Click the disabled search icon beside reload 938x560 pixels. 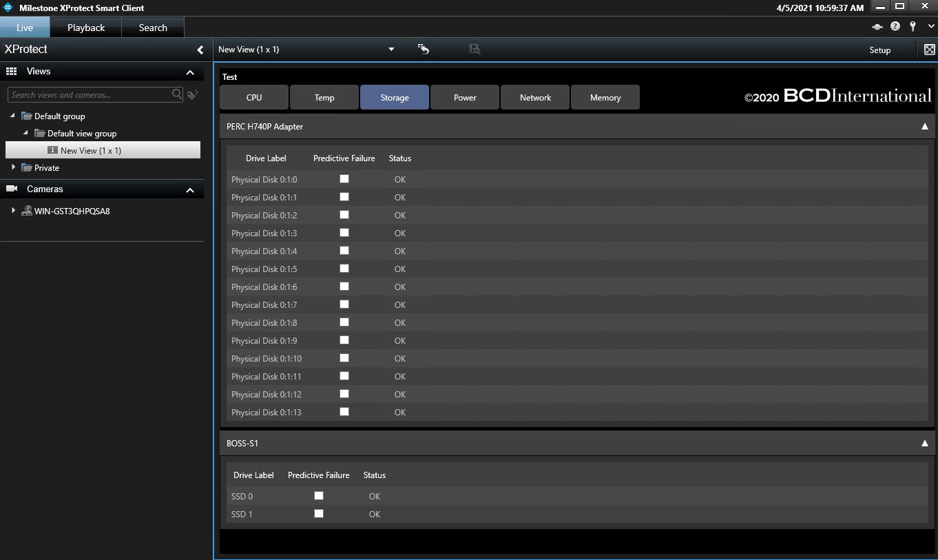click(x=475, y=50)
